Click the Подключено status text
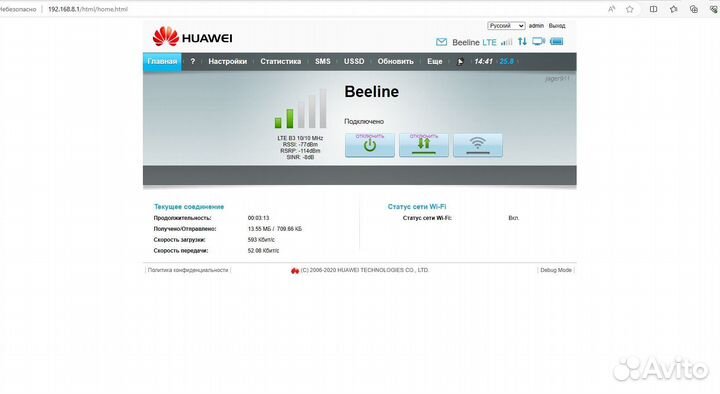The height and width of the screenshot is (394, 720). tap(364, 122)
